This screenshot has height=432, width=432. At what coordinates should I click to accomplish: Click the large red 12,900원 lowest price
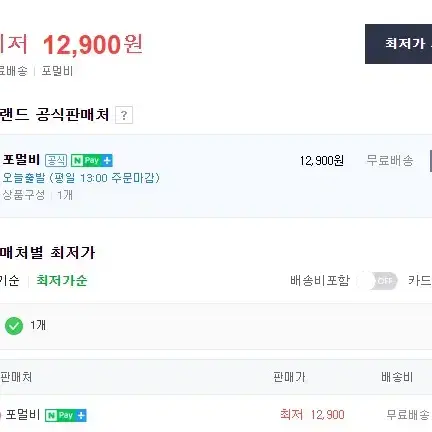93,45
